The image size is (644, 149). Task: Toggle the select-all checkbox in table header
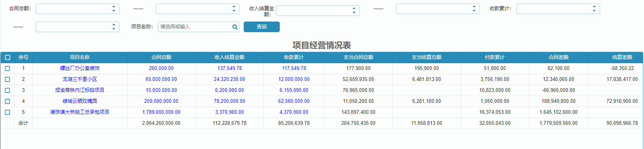[x=8, y=57]
